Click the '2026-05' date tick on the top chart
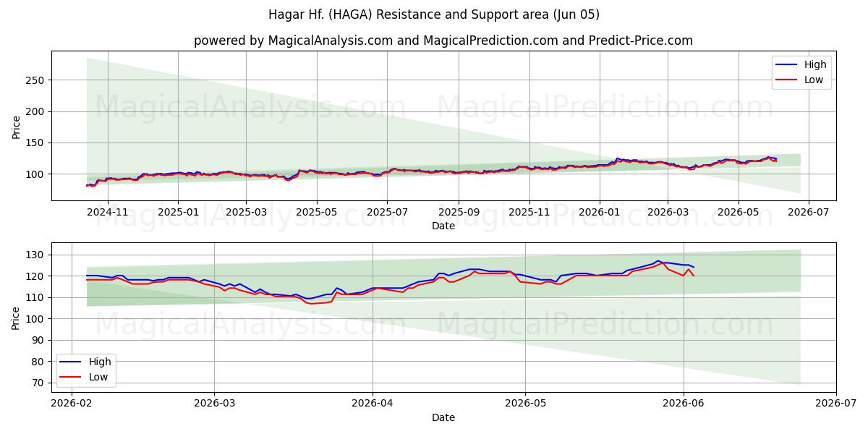Viewport: 868px width, 434px height. (x=738, y=213)
